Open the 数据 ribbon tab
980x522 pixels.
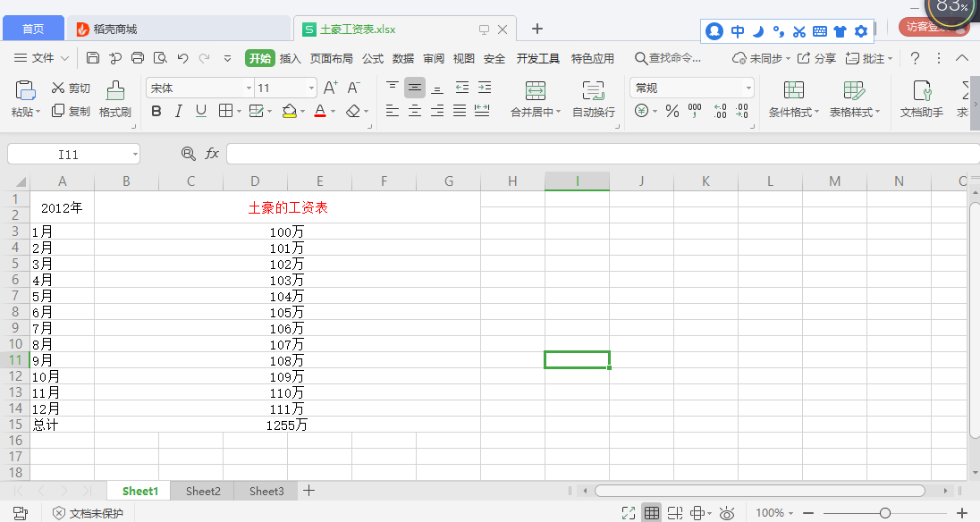pyautogui.click(x=403, y=58)
